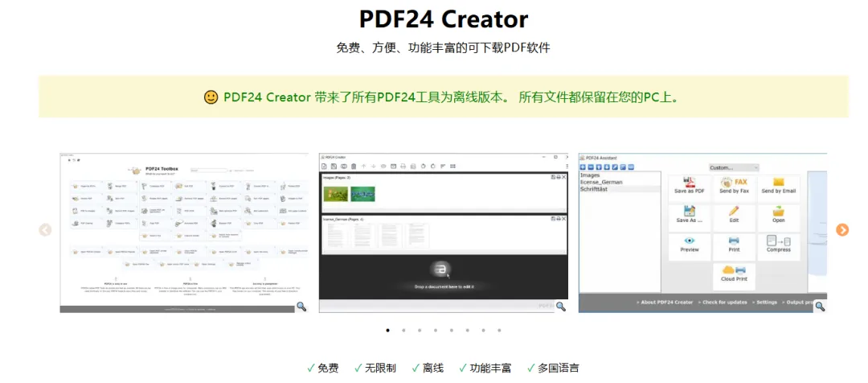
Task: Click the ✓ 多国语言 feature label
Action: click(553, 368)
